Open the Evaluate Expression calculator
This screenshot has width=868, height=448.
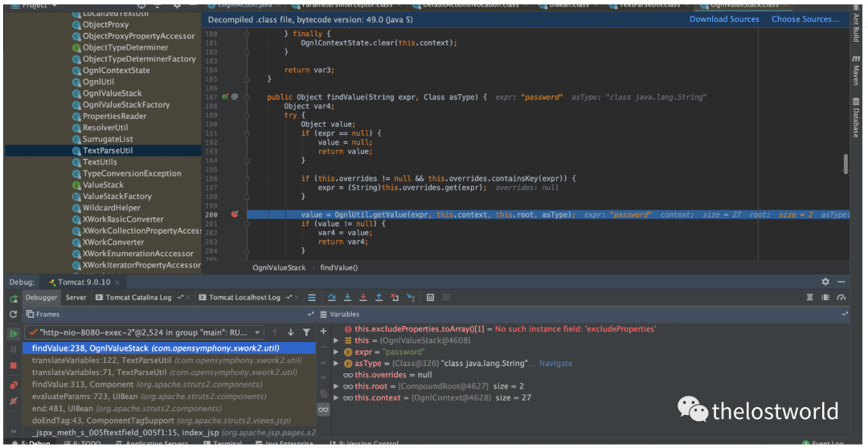coord(431,298)
